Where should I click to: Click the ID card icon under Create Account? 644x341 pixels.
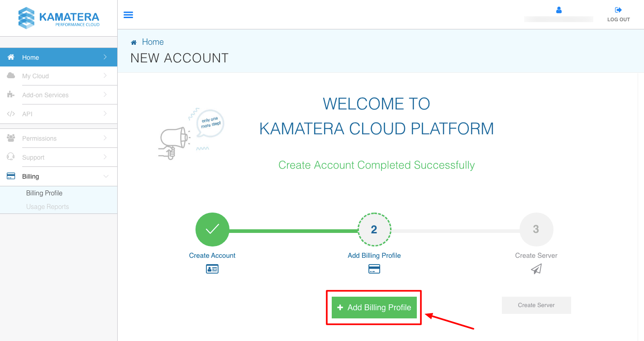(212, 269)
